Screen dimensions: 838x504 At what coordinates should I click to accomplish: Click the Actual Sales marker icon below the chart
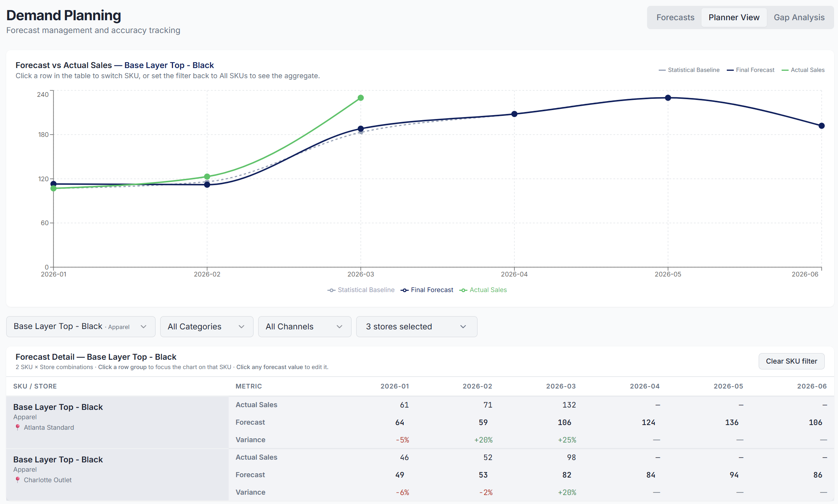pyautogui.click(x=463, y=290)
